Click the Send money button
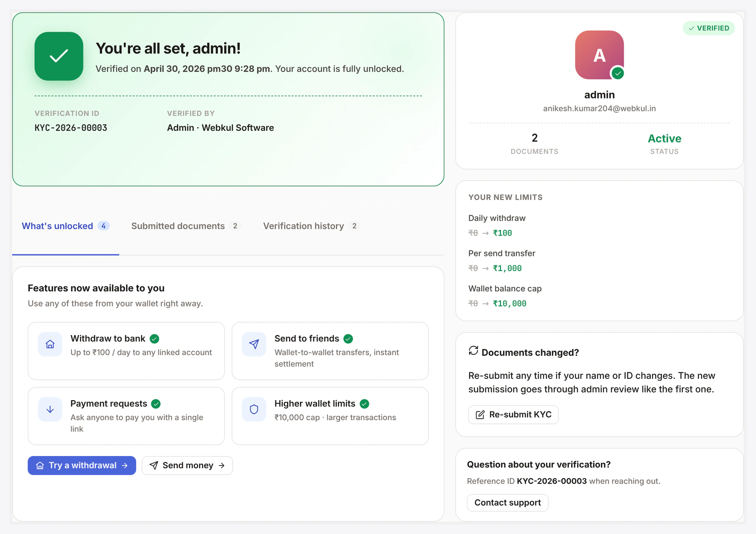Viewport: 756px width, 534px height. coord(187,465)
